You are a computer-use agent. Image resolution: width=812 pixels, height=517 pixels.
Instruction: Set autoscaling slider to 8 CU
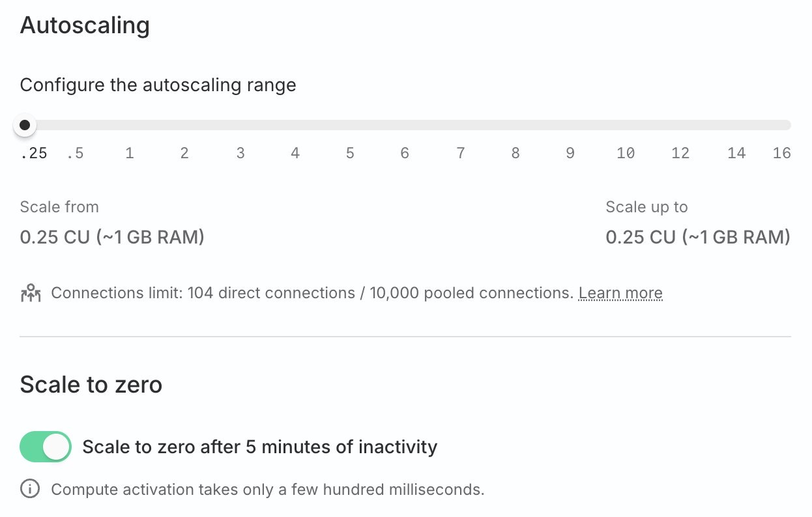click(x=515, y=125)
